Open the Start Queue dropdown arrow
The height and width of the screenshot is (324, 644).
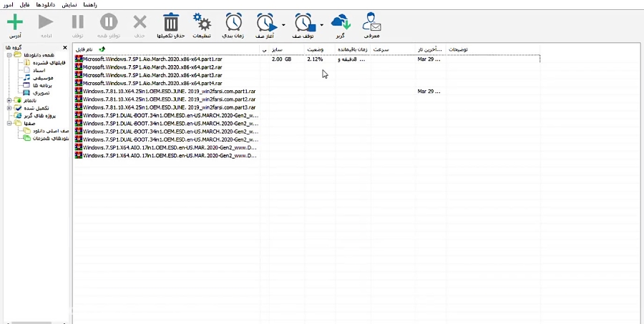pos(283,25)
